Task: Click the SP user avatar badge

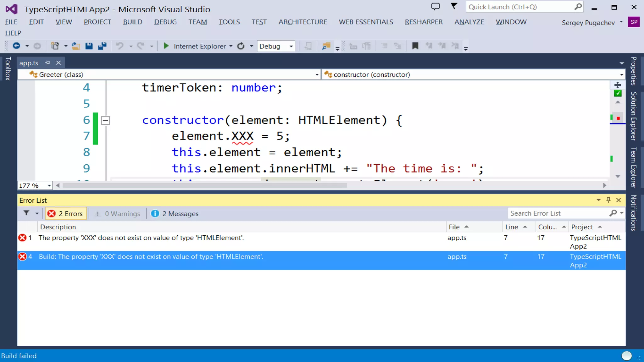Action: [x=634, y=22]
